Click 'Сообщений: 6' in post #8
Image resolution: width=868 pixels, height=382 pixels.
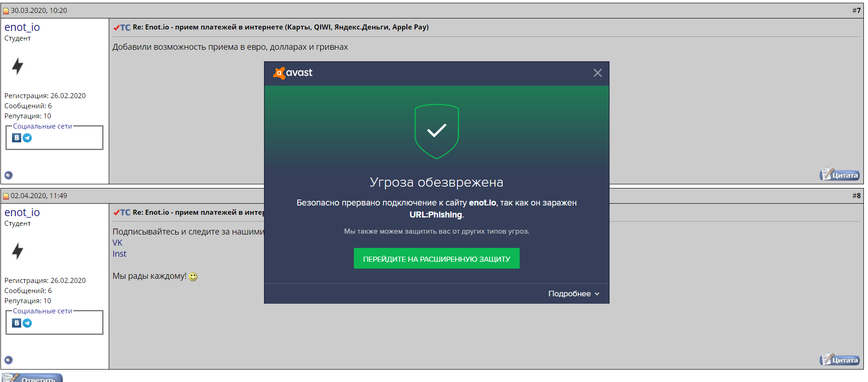pyautogui.click(x=28, y=291)
